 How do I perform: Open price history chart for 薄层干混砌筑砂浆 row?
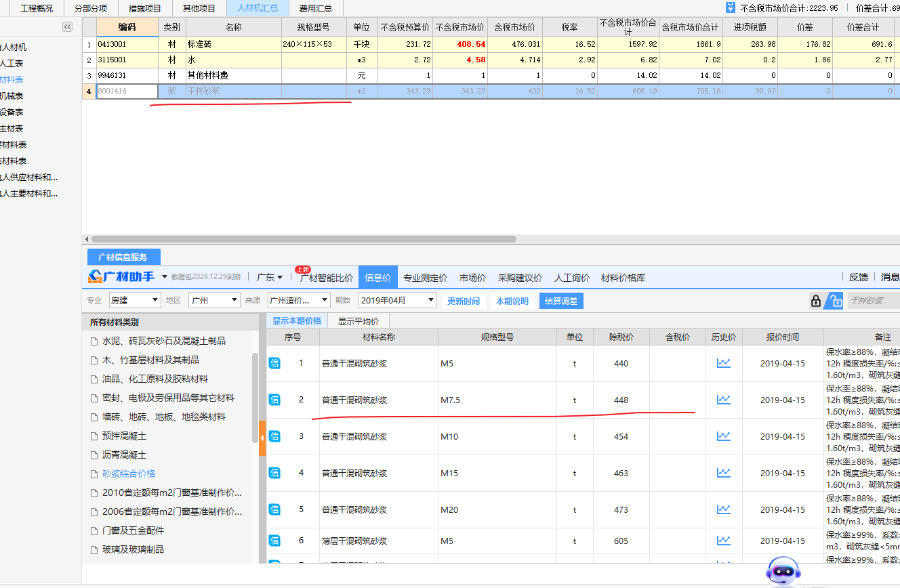point(724,541)
